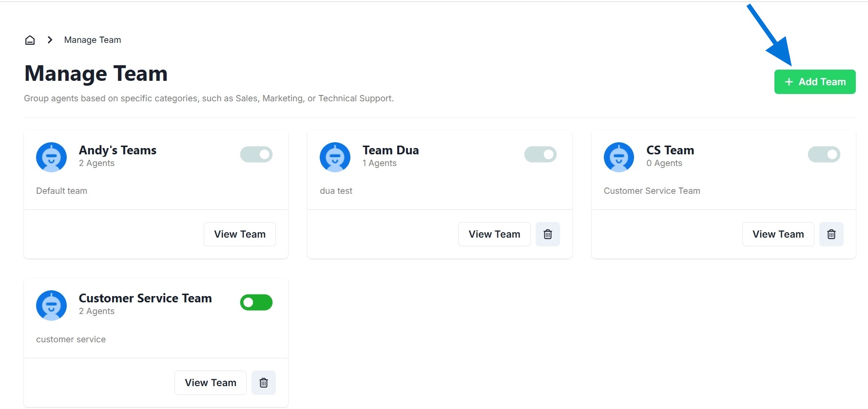Click Andy's Teams robot avatar

tap(51, 157)
